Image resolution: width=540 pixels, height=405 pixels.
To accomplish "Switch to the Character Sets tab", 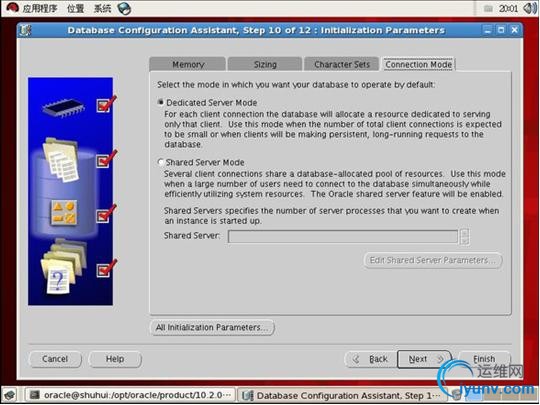I will (x=342, y=64).
